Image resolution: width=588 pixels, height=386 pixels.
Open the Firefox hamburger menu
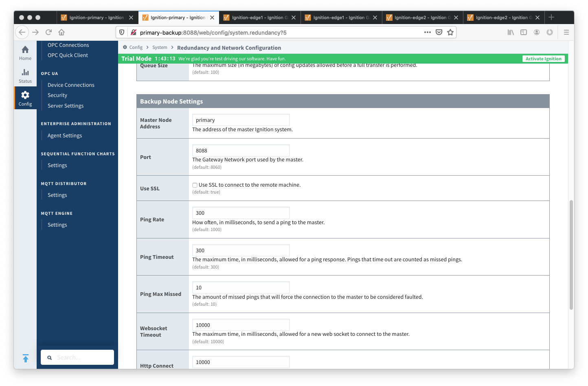(566, 32)
